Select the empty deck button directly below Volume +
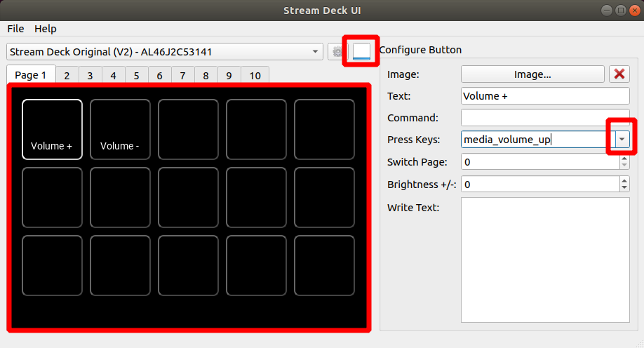This screenshot has width=644, height=348. coord(52,197)
